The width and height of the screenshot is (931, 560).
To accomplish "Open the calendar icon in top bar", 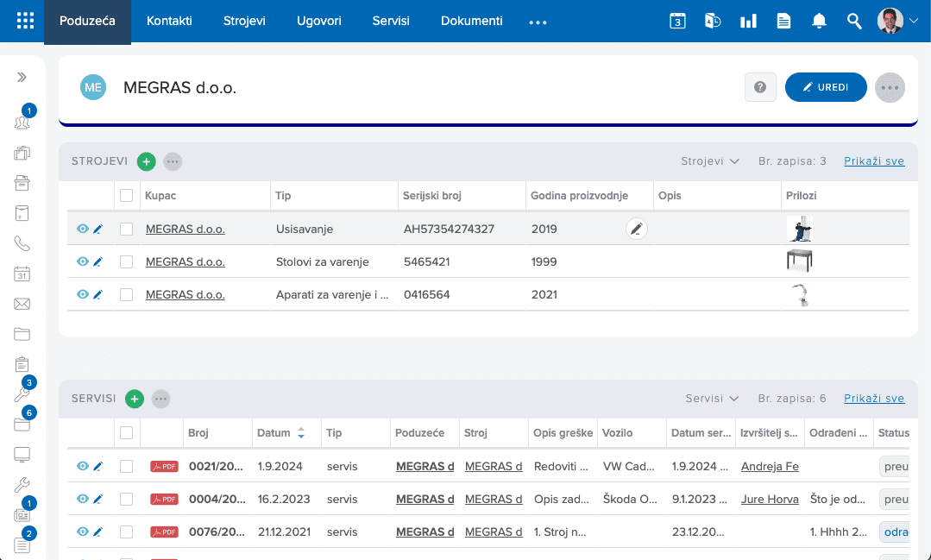I will (x=677, y=21).
